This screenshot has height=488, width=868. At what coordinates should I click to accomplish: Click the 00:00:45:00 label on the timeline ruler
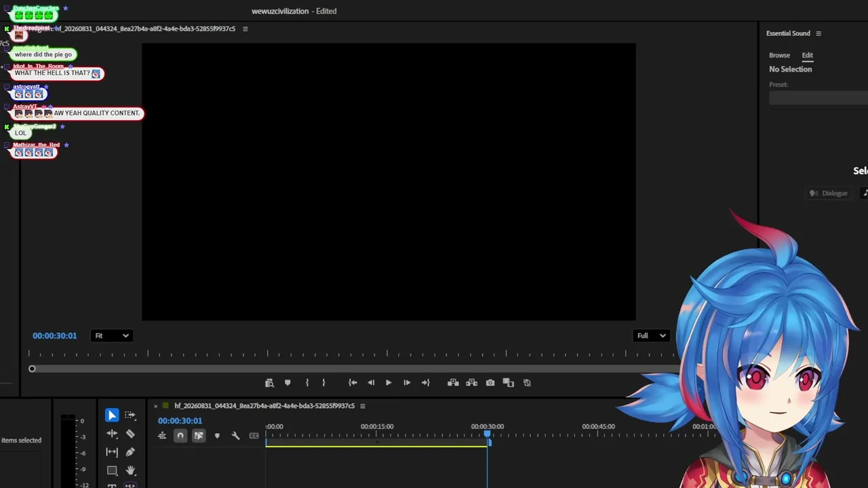click(x=598, y=426)
